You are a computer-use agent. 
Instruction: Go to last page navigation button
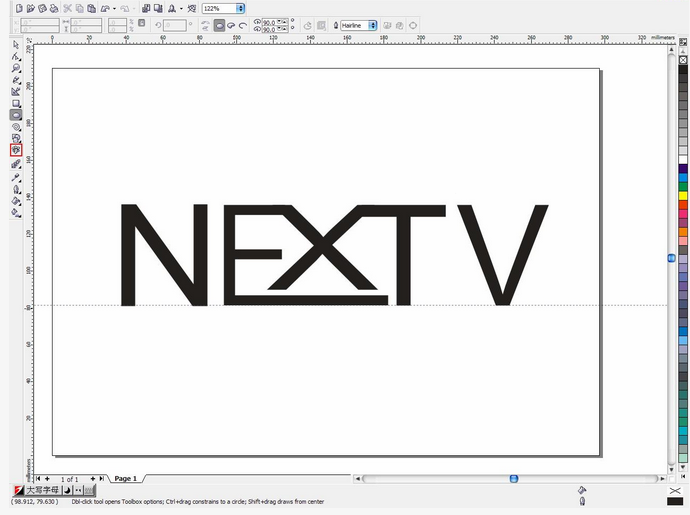[x=101, y=478]
